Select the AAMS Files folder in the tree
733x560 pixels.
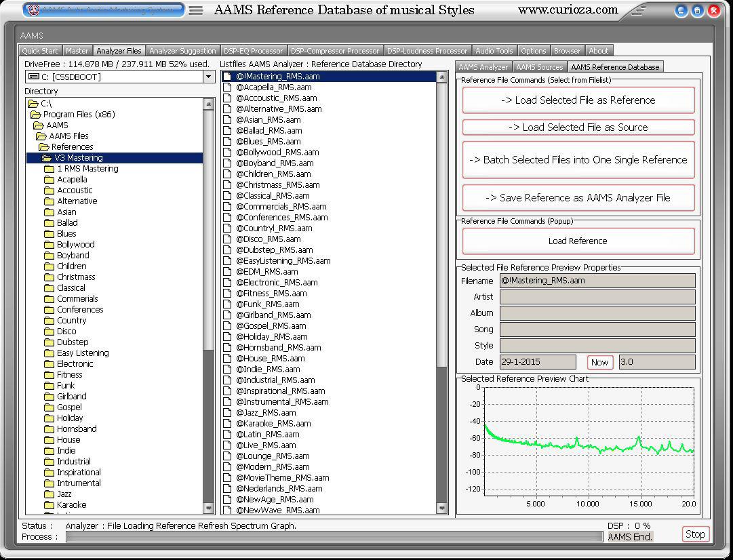[68, 136]
